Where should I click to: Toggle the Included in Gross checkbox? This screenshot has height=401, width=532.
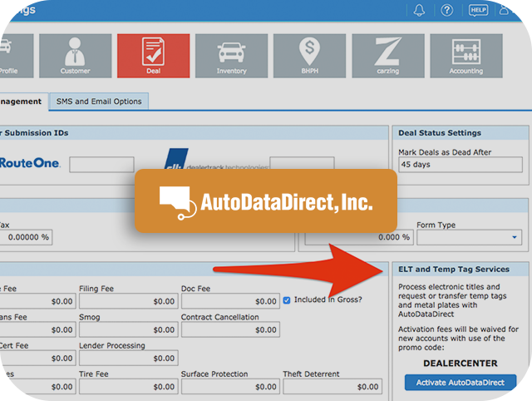287,300
